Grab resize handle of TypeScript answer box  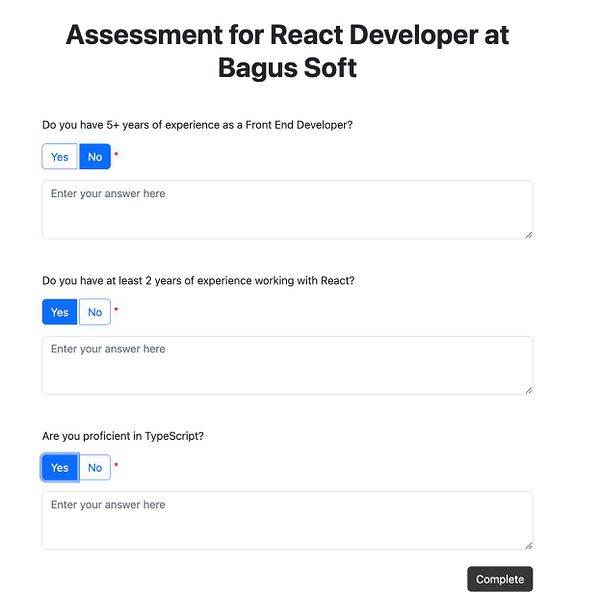click(529, 546)
